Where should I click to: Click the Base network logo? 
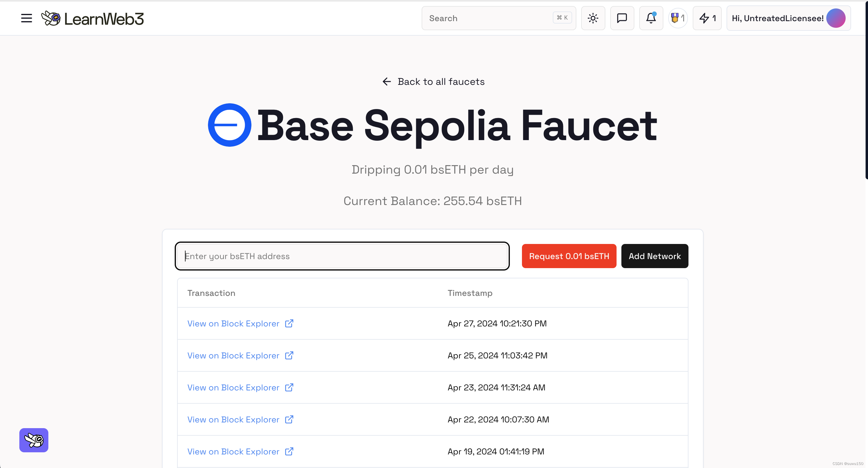pyautogui.click(x=229, y=125)
